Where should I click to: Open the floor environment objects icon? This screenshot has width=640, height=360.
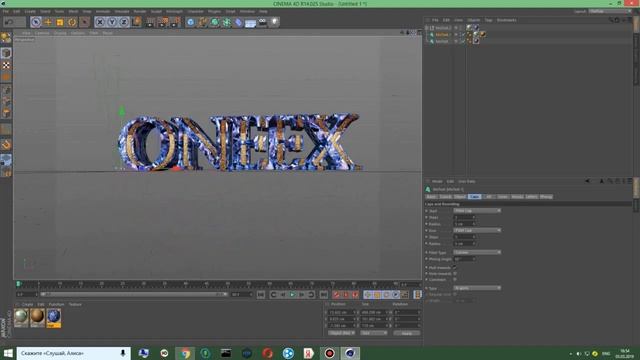(250, 22)
